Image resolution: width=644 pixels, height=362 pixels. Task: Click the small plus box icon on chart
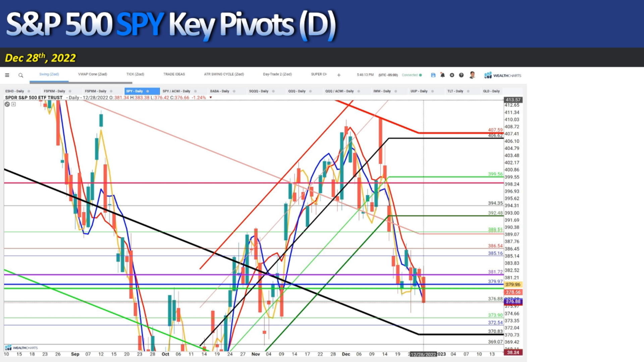tap(13, 104)
